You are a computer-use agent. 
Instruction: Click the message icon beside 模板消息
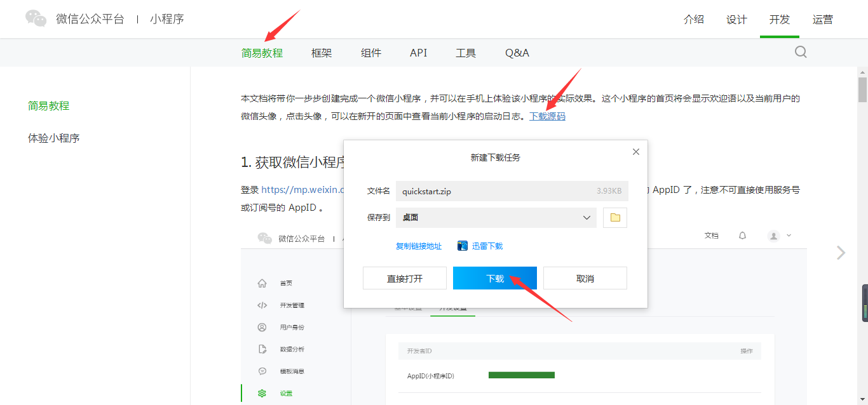click(x=262, y=371)
